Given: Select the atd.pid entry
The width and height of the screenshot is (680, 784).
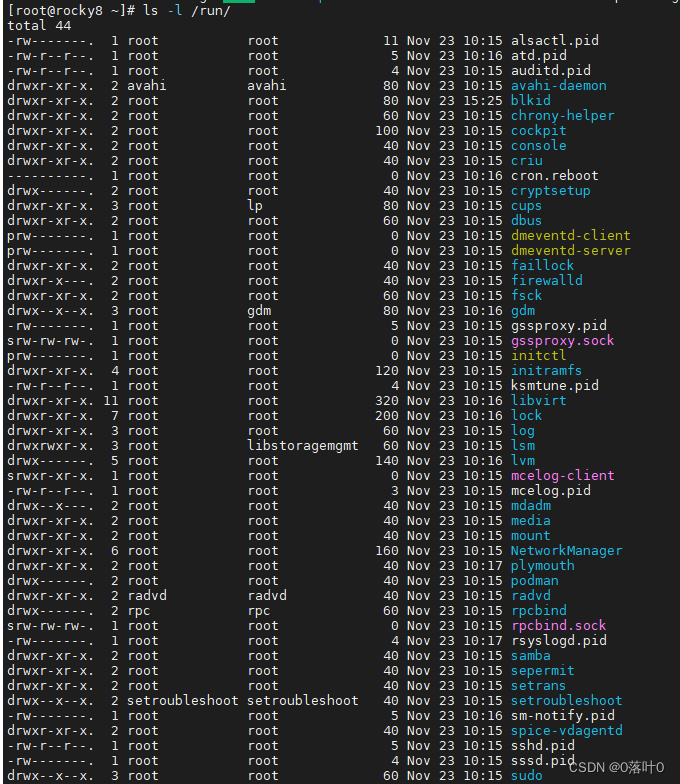Looking at the screenshot, I should point(538,56).
